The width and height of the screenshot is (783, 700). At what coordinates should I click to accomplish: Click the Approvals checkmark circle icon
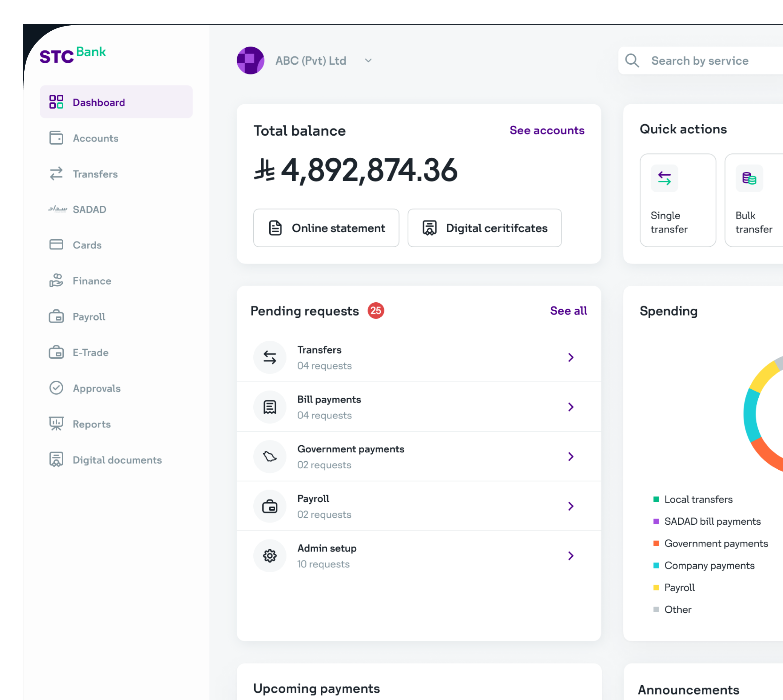tap(56, 388)
